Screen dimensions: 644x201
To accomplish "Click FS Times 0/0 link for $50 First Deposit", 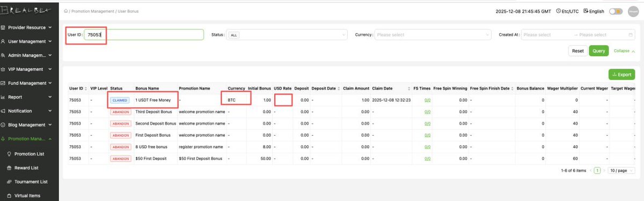I will click(427, 159).
